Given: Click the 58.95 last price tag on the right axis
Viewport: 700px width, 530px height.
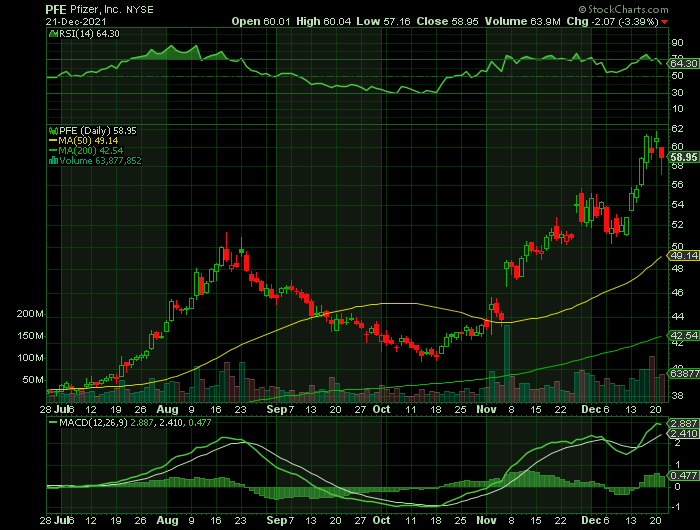Looking at the screenshot, I should [x=683, y=157].
